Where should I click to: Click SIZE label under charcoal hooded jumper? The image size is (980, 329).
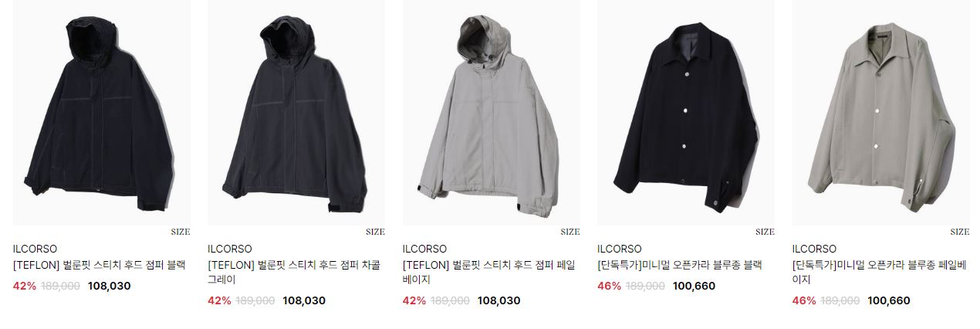(376, 232)
